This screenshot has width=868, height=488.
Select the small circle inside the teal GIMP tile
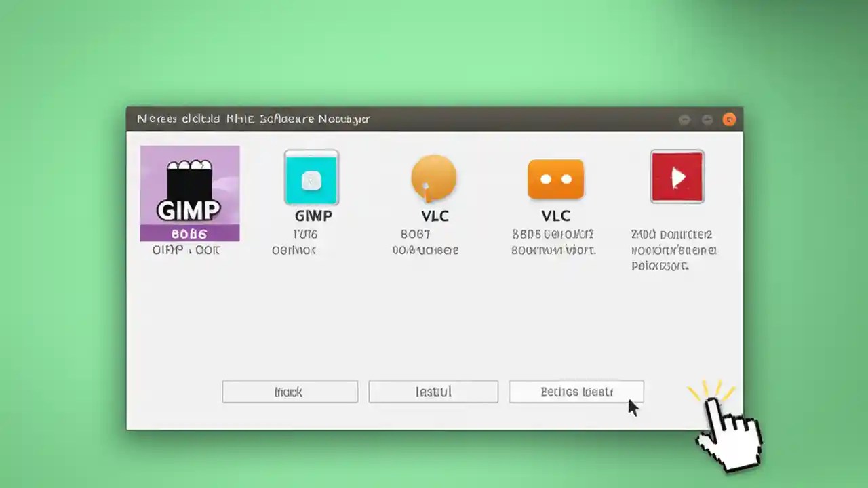[x=311, y=180]
